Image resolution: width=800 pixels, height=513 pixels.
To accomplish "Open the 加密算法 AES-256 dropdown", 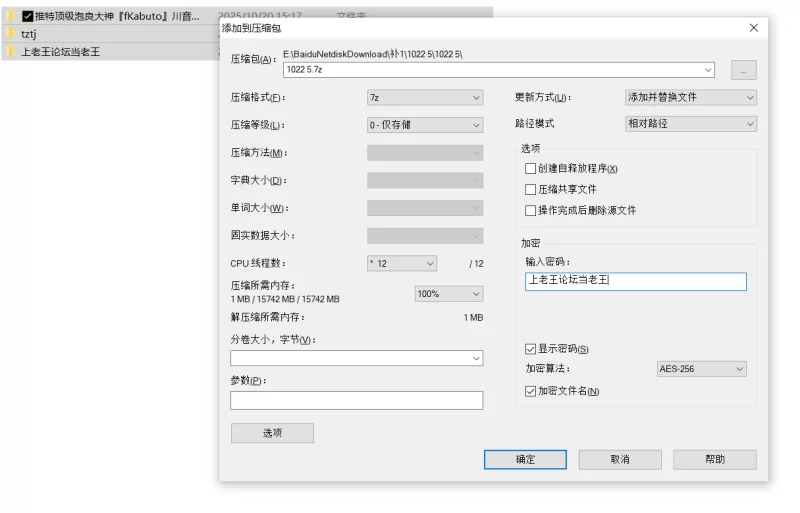I will pyautogui.click(x=701, y=369).
